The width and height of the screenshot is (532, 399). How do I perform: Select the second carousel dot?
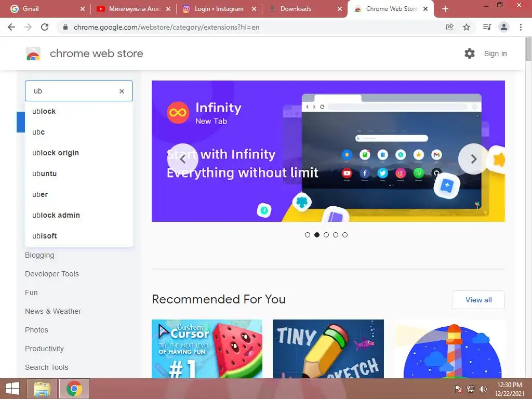(x=317, y=235)
